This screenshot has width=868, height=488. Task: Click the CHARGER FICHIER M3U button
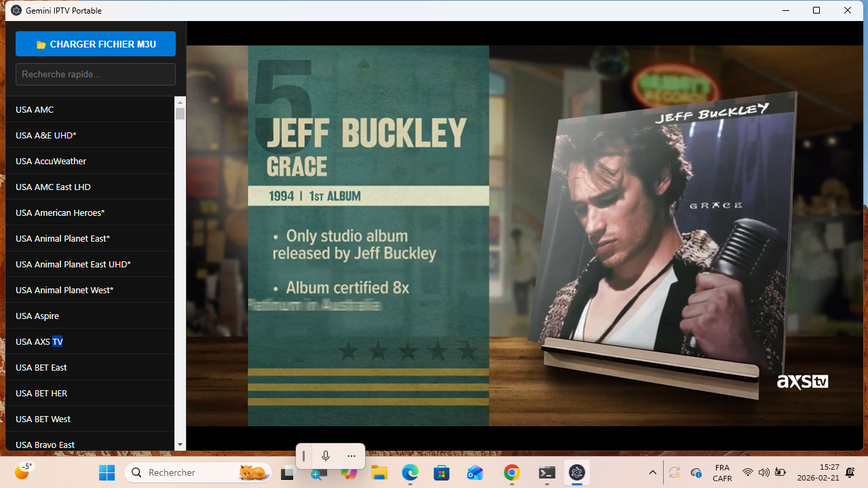pos(96,44)
